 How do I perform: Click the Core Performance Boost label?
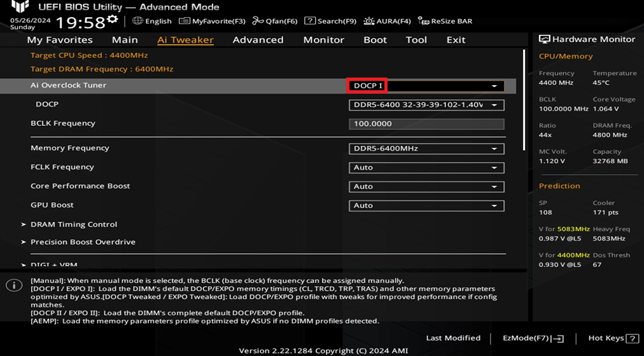tap(80, 186)
